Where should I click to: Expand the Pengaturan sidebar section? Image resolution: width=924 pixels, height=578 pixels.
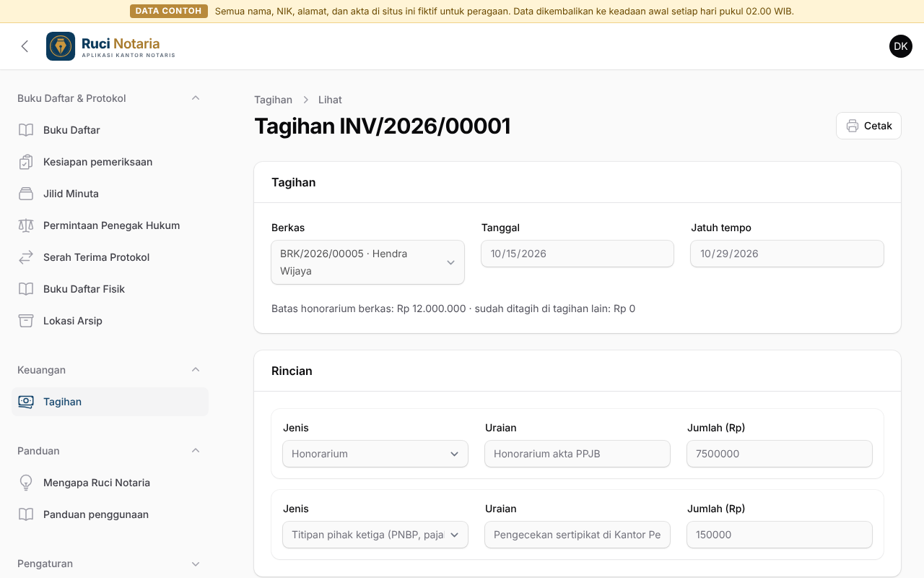(x=196, y=564)
